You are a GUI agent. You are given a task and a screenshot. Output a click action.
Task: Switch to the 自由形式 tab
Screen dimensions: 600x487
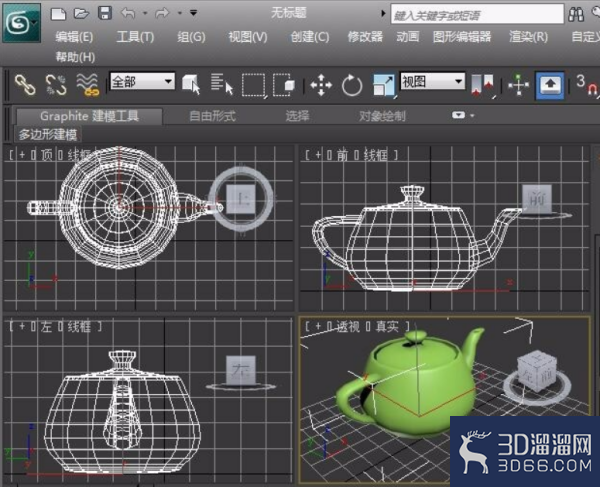coord(212,116)
